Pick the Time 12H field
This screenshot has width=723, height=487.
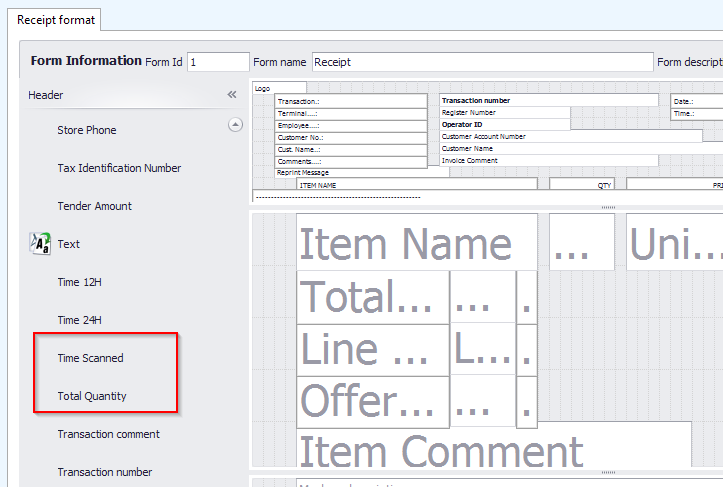pyautogui.click(x=80, y=282)
